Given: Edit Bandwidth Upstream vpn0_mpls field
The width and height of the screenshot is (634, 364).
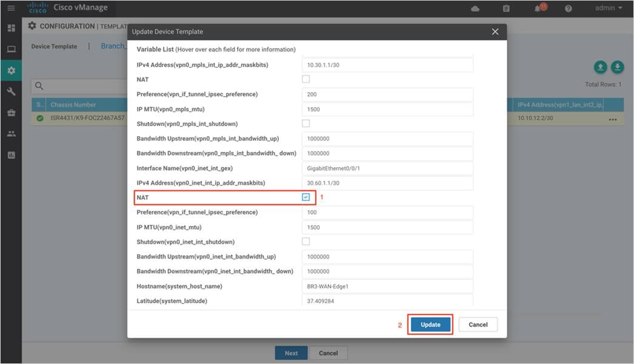Looking at the screenshot, I should click(x=387, y=139).
